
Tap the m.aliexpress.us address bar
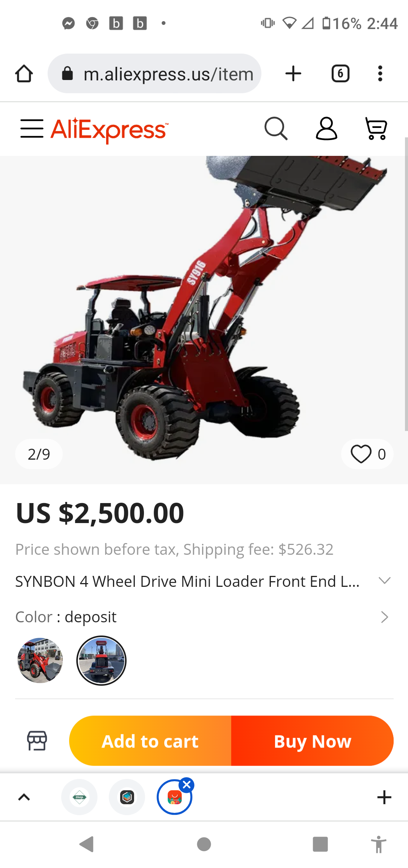click(x=155, y=74)
